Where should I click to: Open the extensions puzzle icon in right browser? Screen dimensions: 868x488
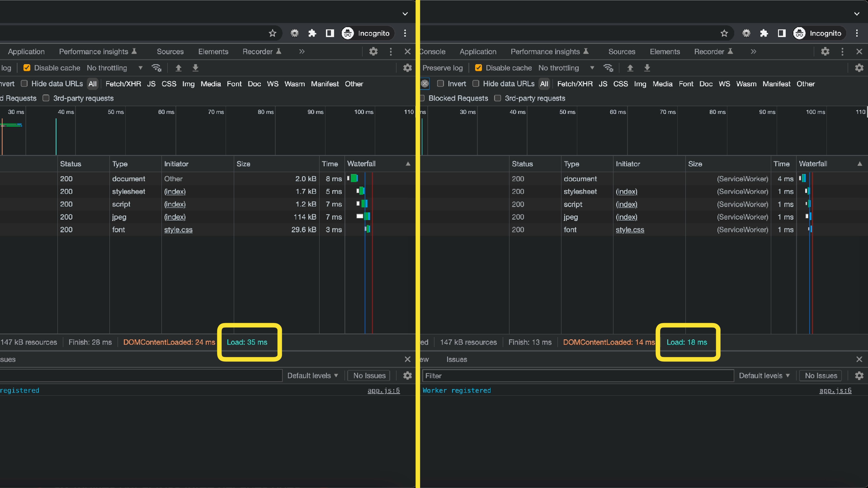(x=764, y=33)
